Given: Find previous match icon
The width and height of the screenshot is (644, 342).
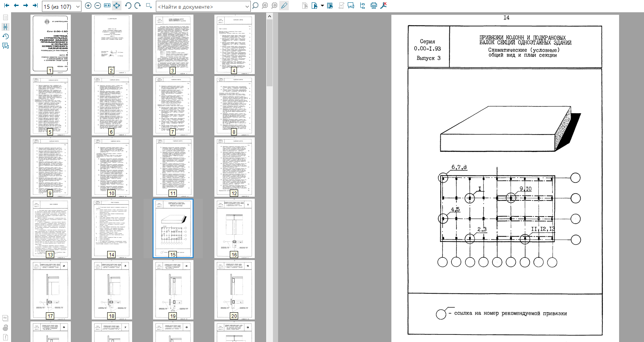Looking at the screenshot, I should pos(265,6).
